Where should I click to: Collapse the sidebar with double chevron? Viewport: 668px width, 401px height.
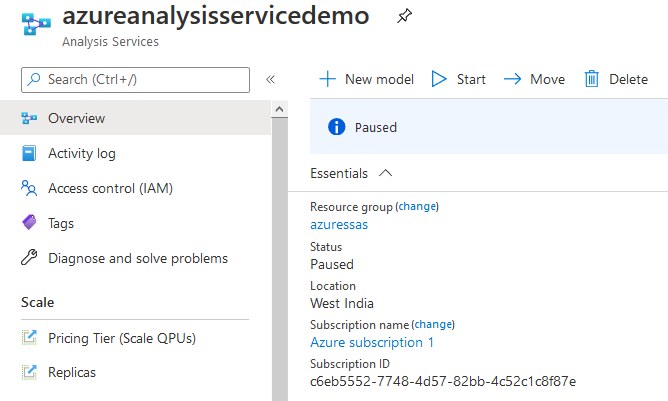[270, 79]
